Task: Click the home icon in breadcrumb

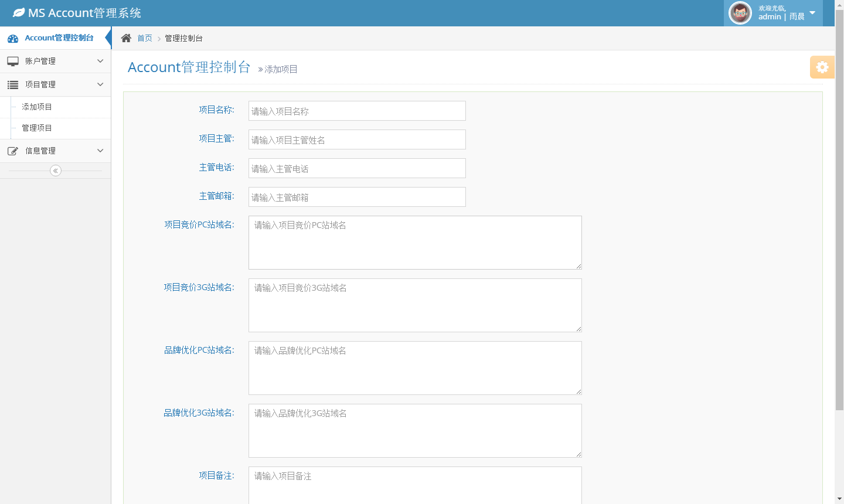Action: click(126, 38)
